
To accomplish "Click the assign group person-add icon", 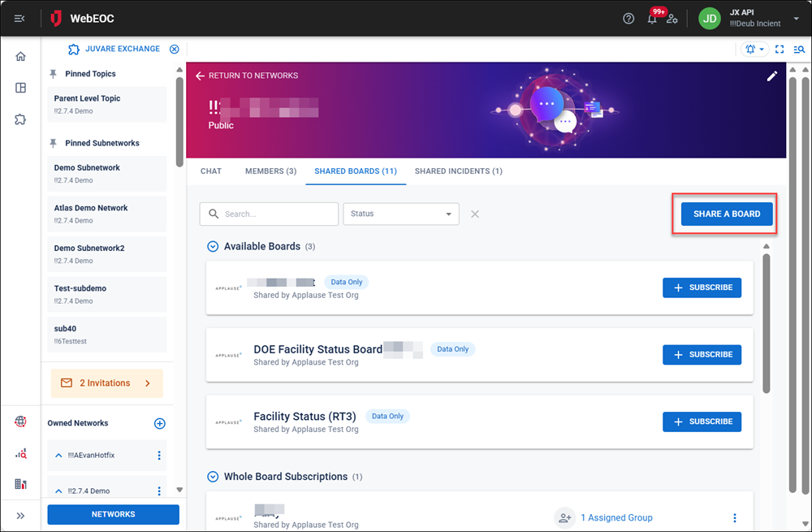I will point(564,517).
